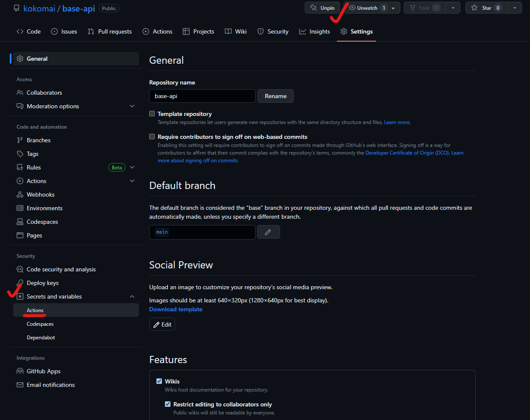Open the Fork dropdown arrow

click(453, 8)
